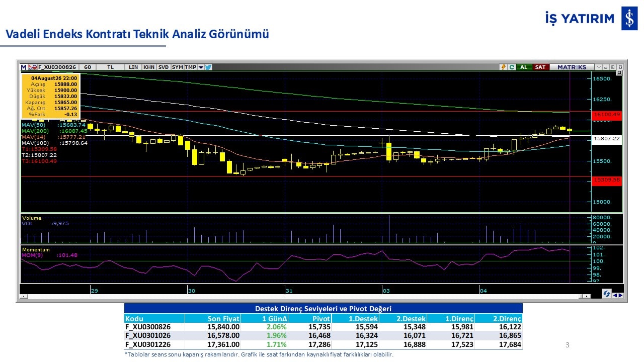Close the chart window

(620, 67)
